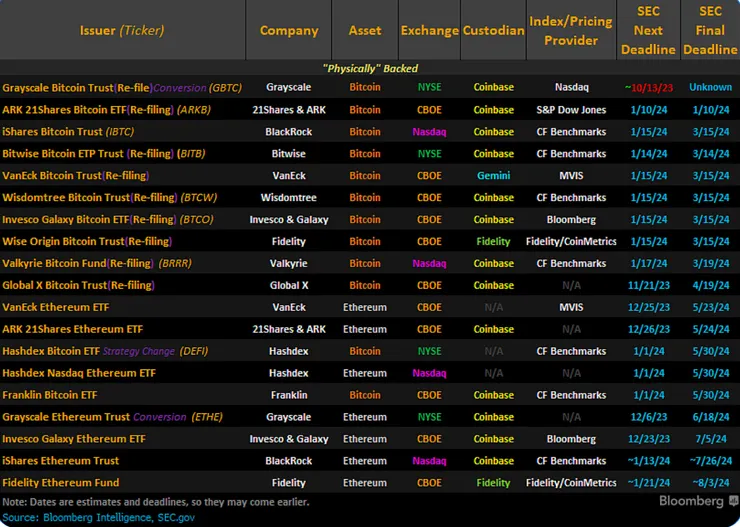Open the iShares Bitcoin Trust (IBTC) entry
The width and height of the screenshot is (740, 527).
(68, 132)
